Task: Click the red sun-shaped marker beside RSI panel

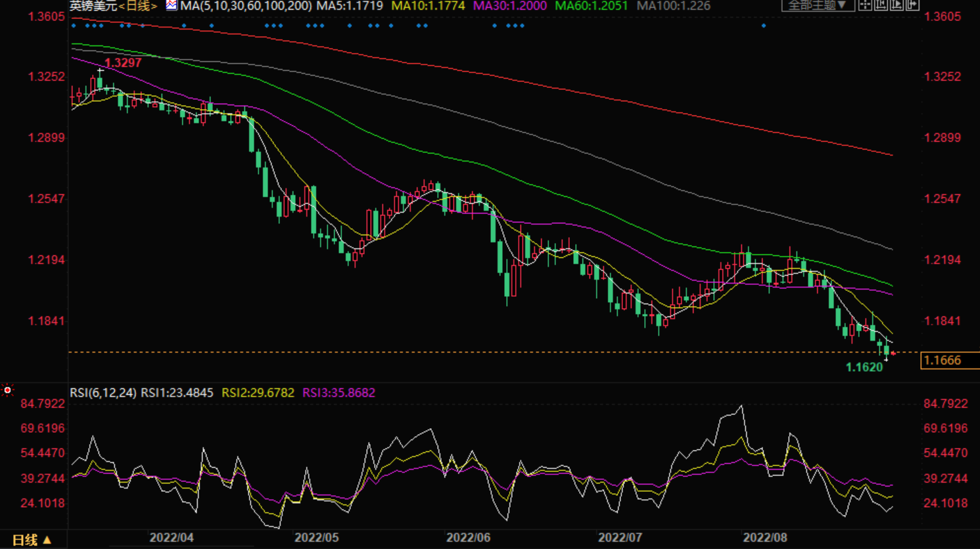Action: pos(8,391)
